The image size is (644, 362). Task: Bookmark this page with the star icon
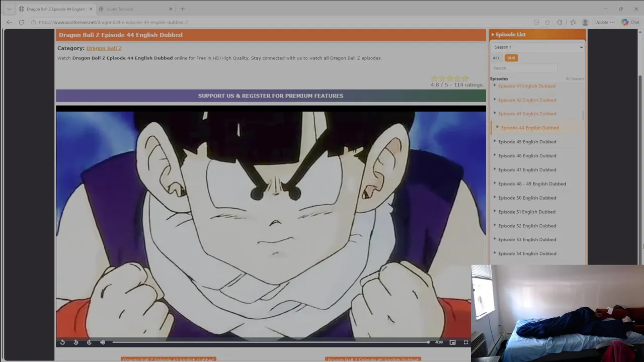[547, 22]
